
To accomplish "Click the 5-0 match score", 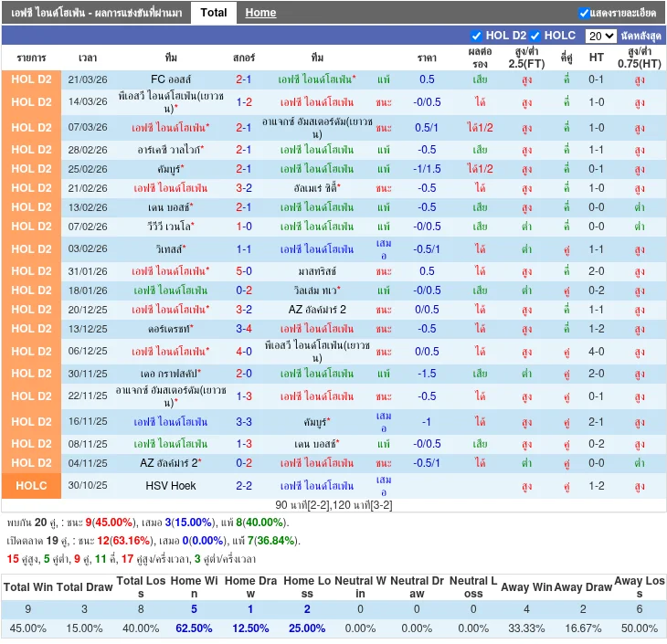I will (x=244, y=271).
